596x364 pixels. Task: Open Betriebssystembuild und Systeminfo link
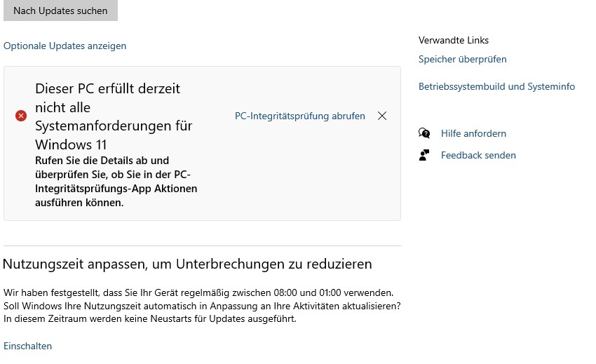496,86
